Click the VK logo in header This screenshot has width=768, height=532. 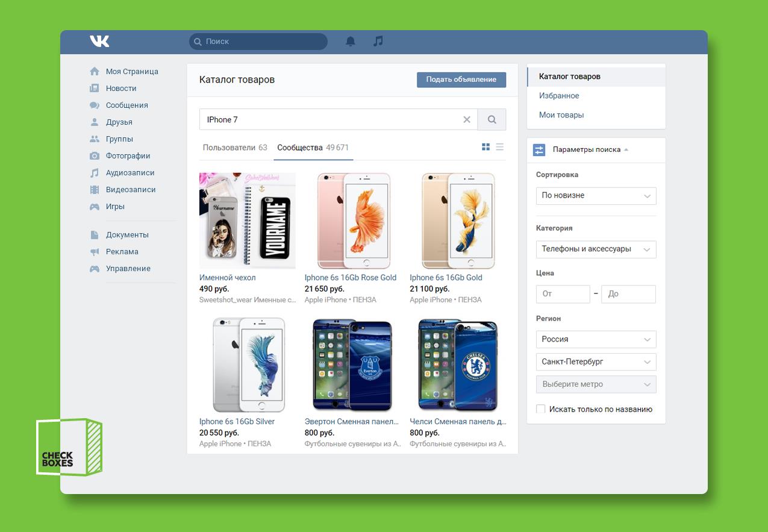point(99,41)
